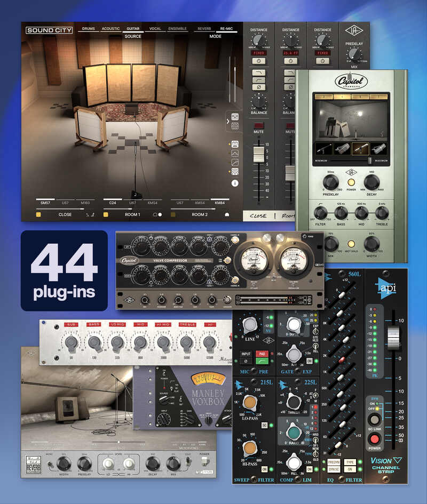Toggle WET SOLO lamp in Capitol Chambers

[x=351, y=244]
